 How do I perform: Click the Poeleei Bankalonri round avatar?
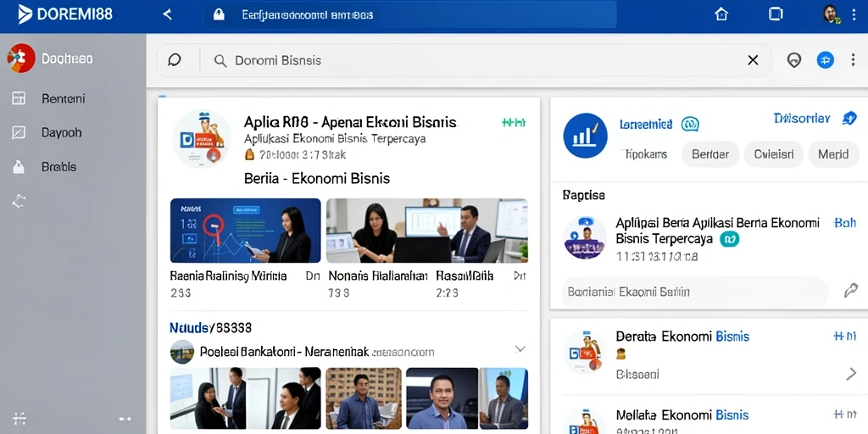pos(182,352)
